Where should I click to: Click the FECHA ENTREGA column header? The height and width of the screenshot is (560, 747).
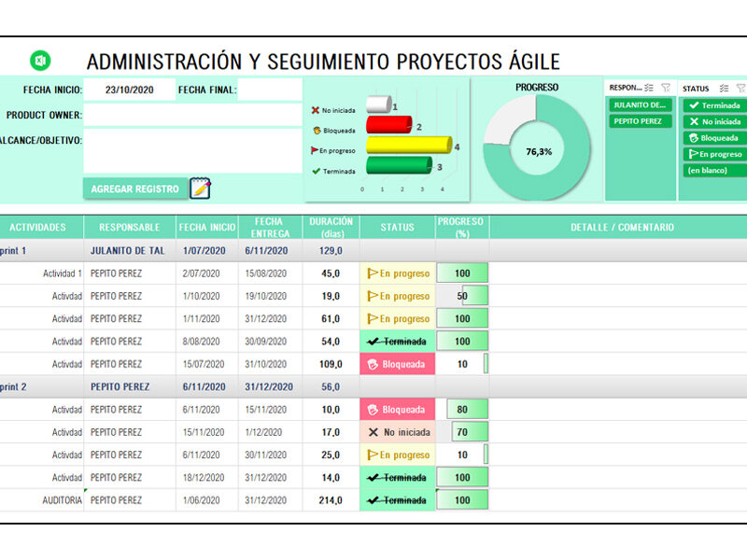(x=270, y=227)
